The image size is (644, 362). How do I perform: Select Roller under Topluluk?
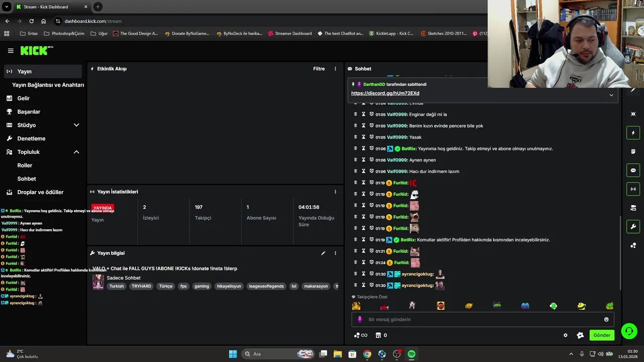coord(25,165)
